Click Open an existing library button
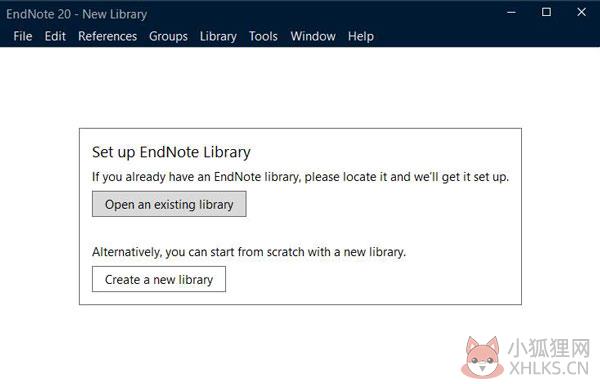This screenshot has height=384, width=600. (x=169, y=204)
